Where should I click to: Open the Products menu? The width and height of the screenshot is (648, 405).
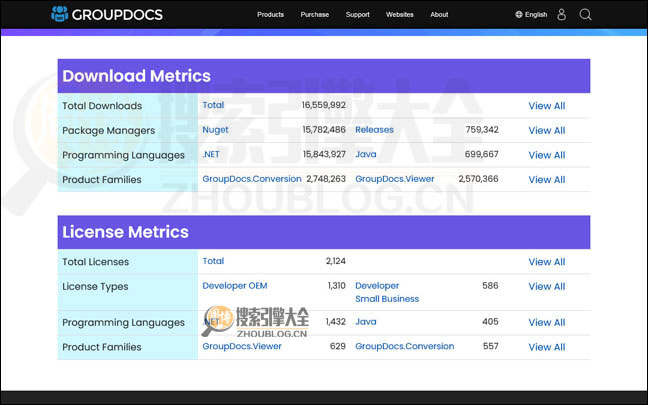(270, 14)
